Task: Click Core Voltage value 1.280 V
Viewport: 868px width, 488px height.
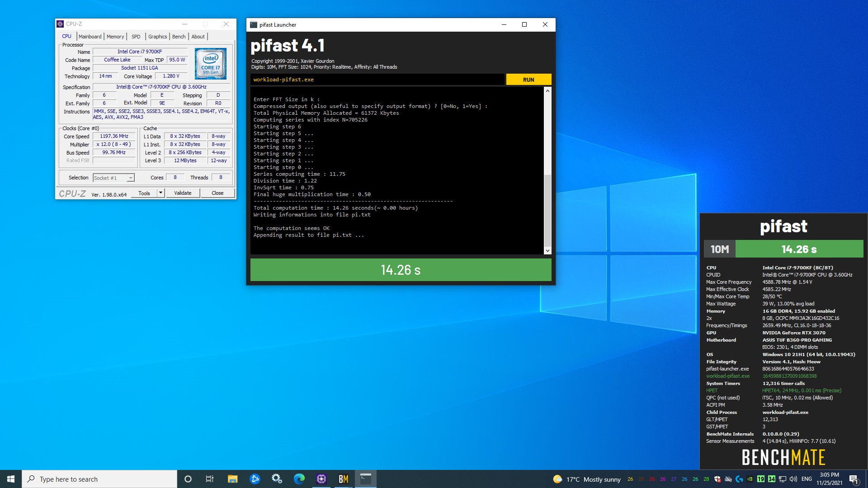Action: pos(171,76)
